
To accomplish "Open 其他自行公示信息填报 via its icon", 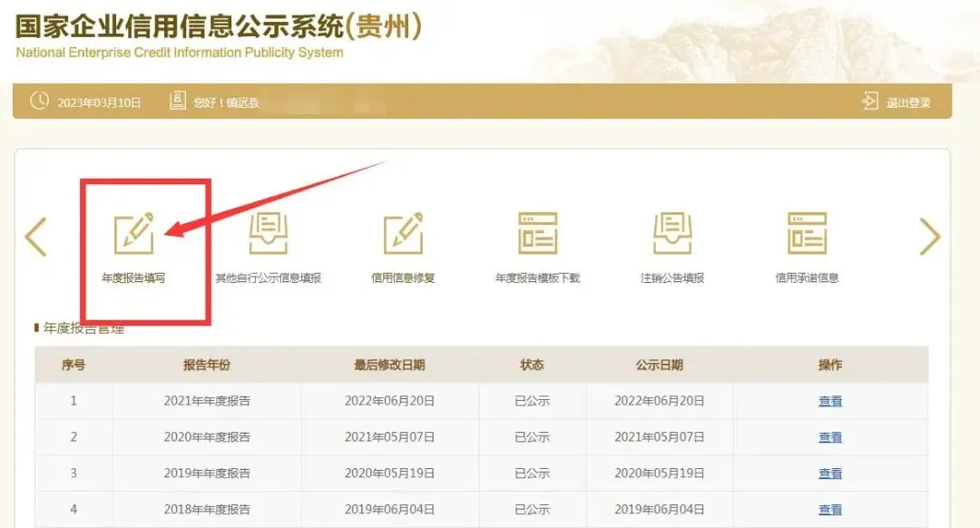I will [269, 234].
